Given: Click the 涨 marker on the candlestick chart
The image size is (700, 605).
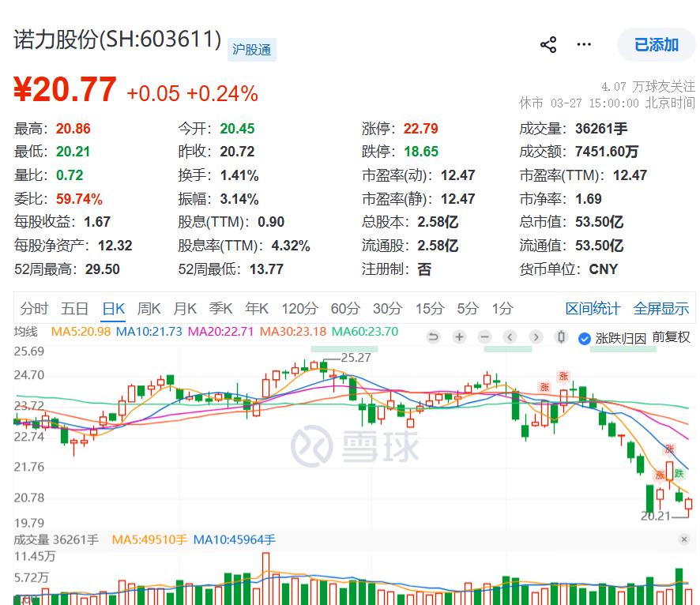Looking at the screenshot, I should (563, 376).
